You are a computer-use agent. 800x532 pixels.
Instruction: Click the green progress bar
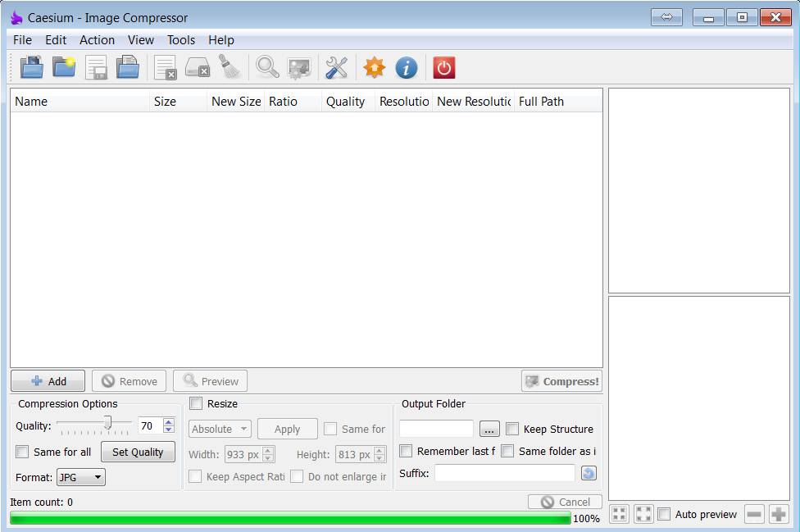[290, 519]
